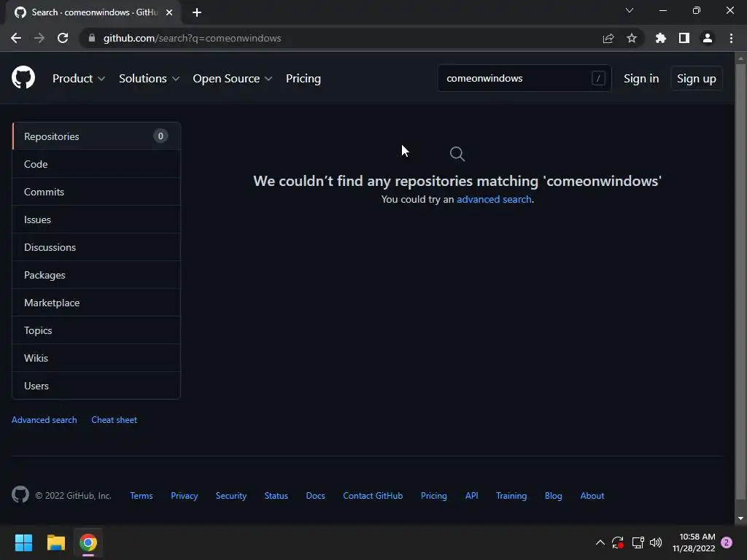Open the Privacy footer link
Screen dimensions: 747x560
point(184,496)
